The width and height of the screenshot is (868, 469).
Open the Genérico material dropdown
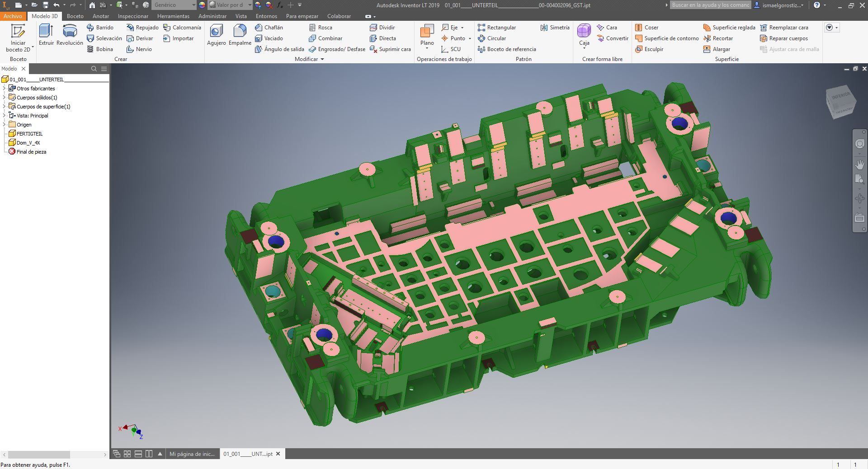(x=193, y=5)
